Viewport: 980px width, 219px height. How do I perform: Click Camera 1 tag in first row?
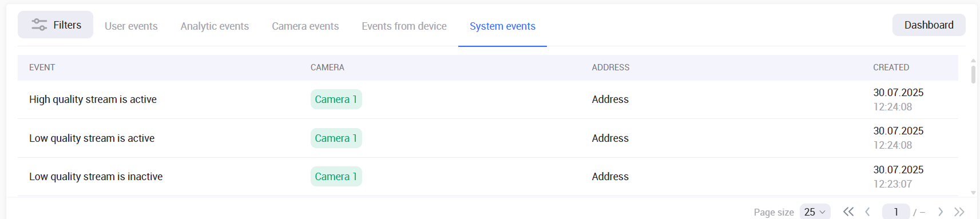coord(336,99)
